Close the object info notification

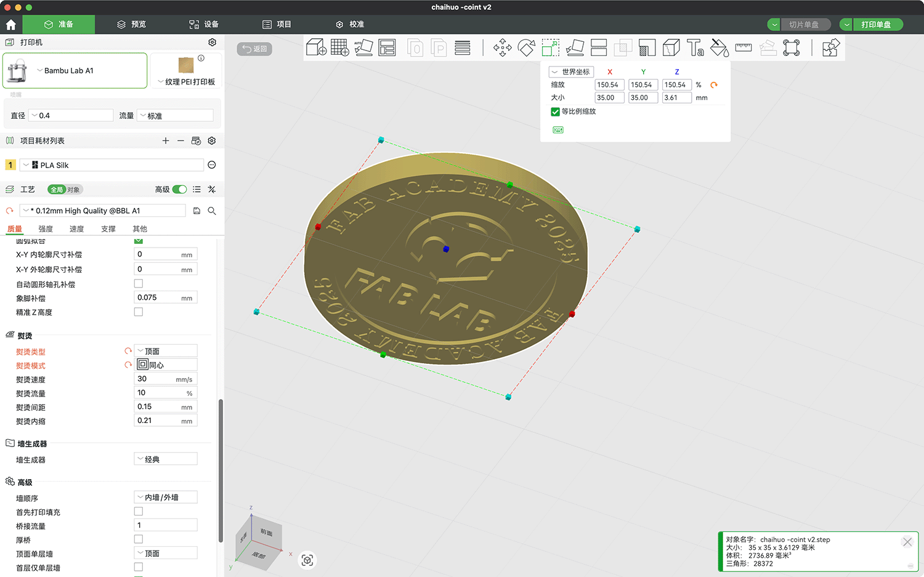pyautogui.click(x=907, y=542)
